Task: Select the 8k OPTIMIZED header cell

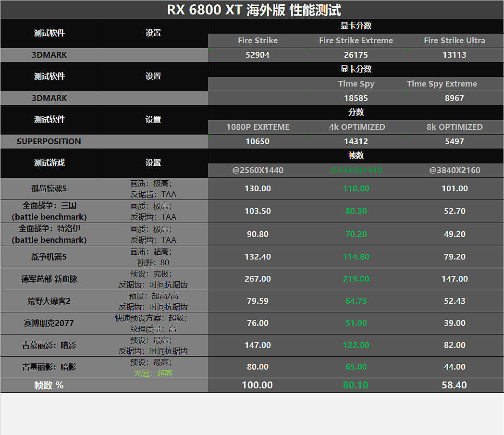Action: tap(455, 127)
